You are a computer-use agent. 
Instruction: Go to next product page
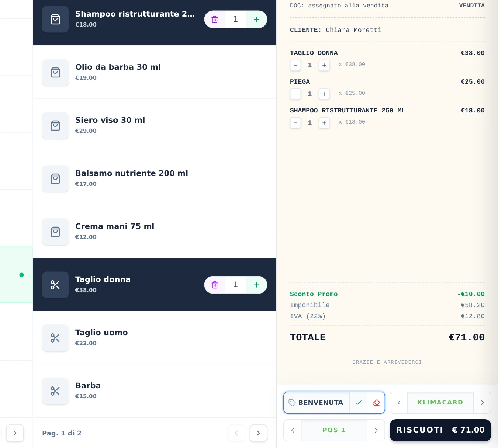(x=258, y=433)
